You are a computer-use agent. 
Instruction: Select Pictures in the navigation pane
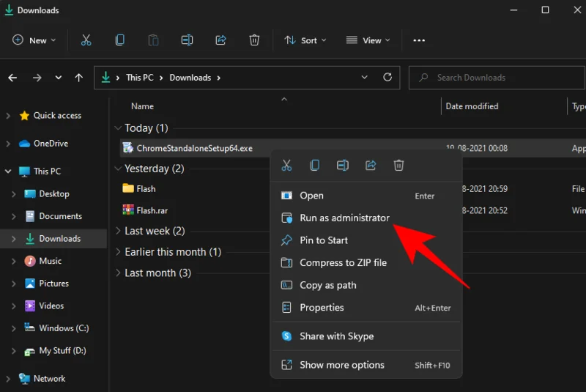(x=53, y=284)
